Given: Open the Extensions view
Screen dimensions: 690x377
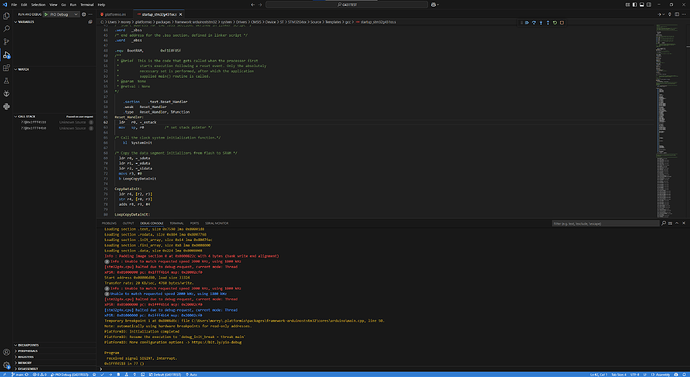Looking at the screenshot, I should [6, 68].
